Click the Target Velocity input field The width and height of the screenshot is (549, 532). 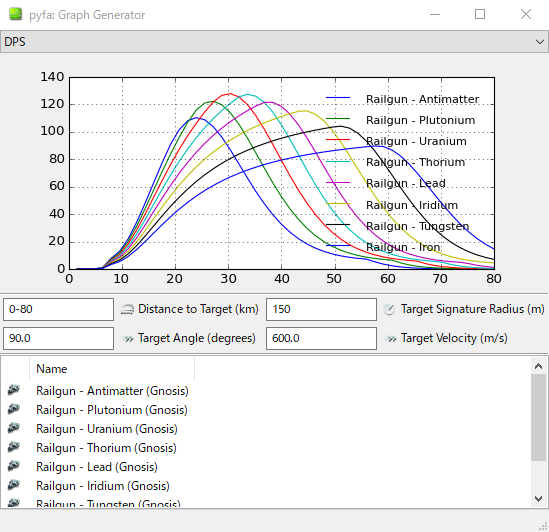321,338
